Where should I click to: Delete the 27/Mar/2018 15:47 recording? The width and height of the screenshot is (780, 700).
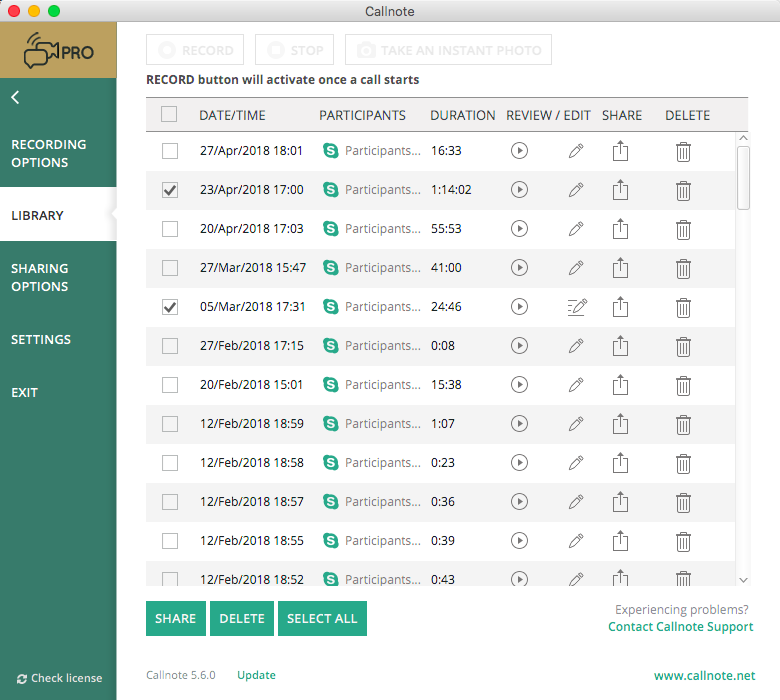(683, 269)
